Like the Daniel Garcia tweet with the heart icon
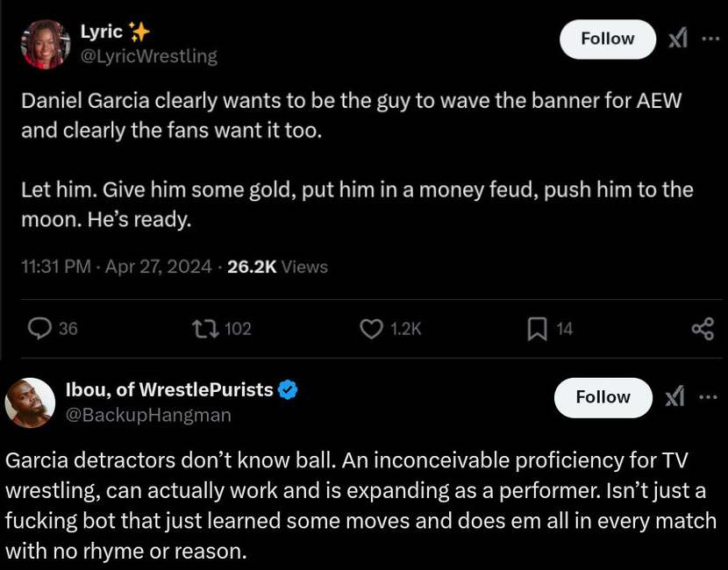Image resolution: width=728 pixels, height=570 pixels. pyautogui.click(x=373, y=328)
